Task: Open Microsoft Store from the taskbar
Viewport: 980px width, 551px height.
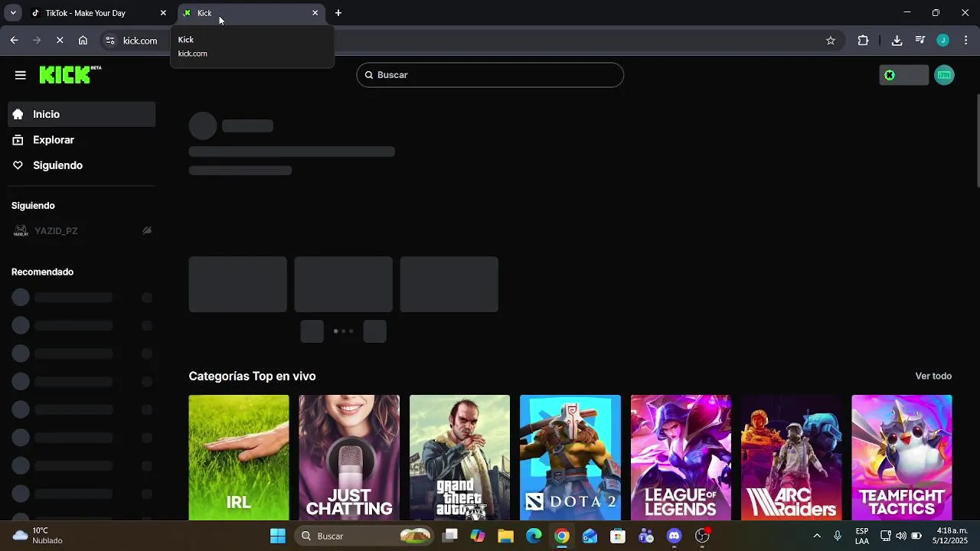Action: point(618,536)
